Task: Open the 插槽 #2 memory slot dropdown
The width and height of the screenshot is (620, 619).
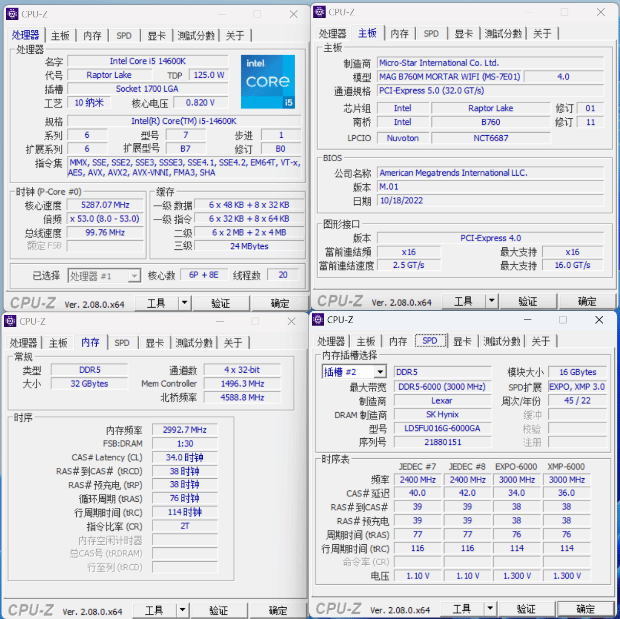Action: click(354, 372)
